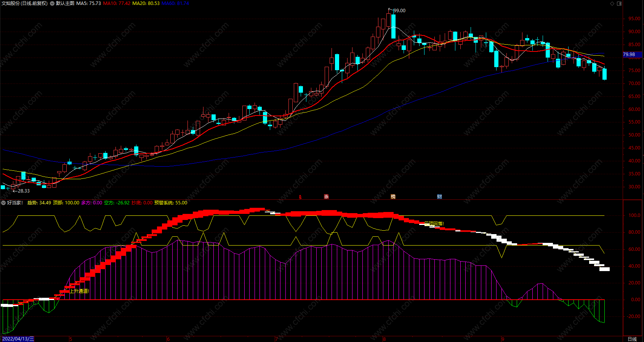Click the 趋势: 34.49 value
644x342 pixels.
39,203
